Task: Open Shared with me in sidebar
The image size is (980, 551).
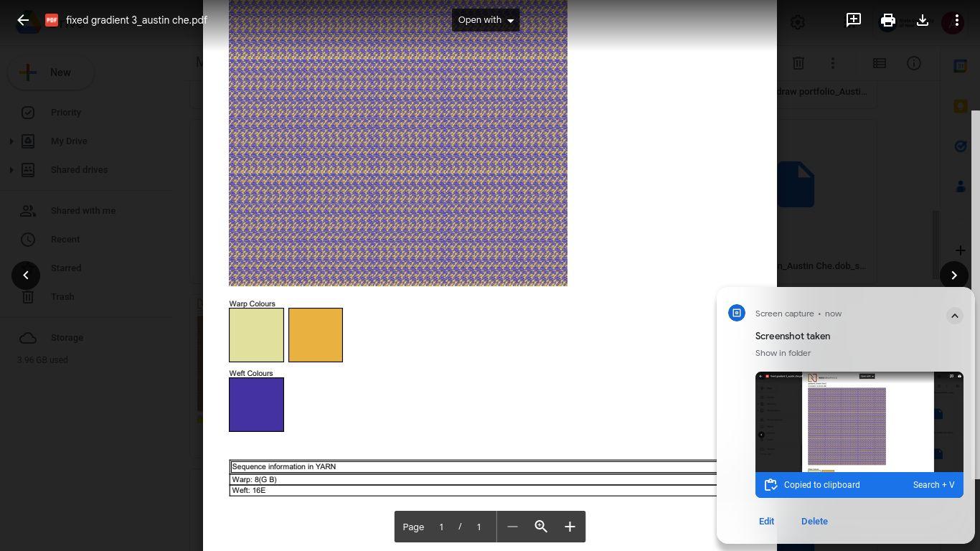Action: click(x=83, y=211)
